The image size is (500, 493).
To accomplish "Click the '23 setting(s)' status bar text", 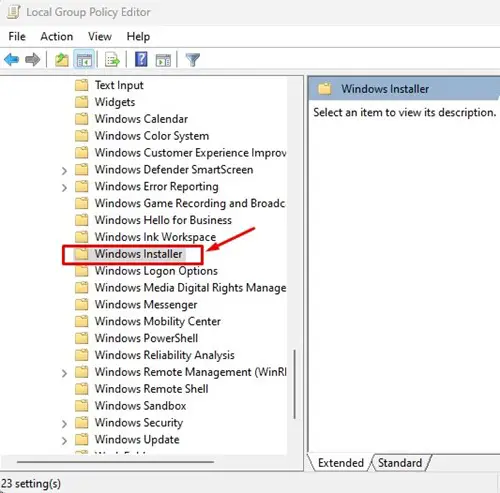I will tap(31, 484).
